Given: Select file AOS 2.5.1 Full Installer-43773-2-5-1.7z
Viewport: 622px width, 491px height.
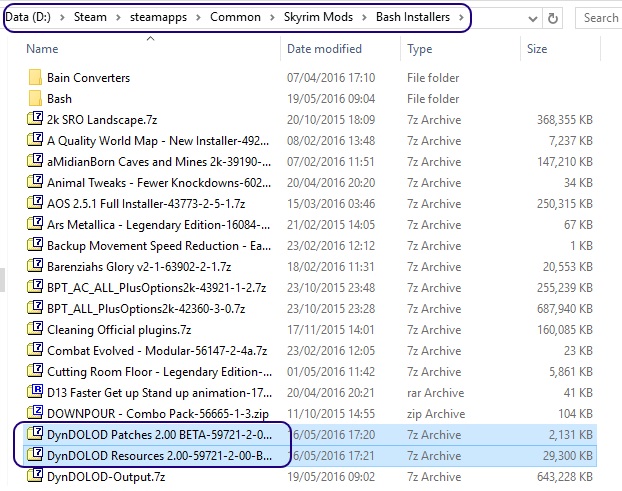Looking at the screenshot, I should pyautogui.click(x=146, y=204).
